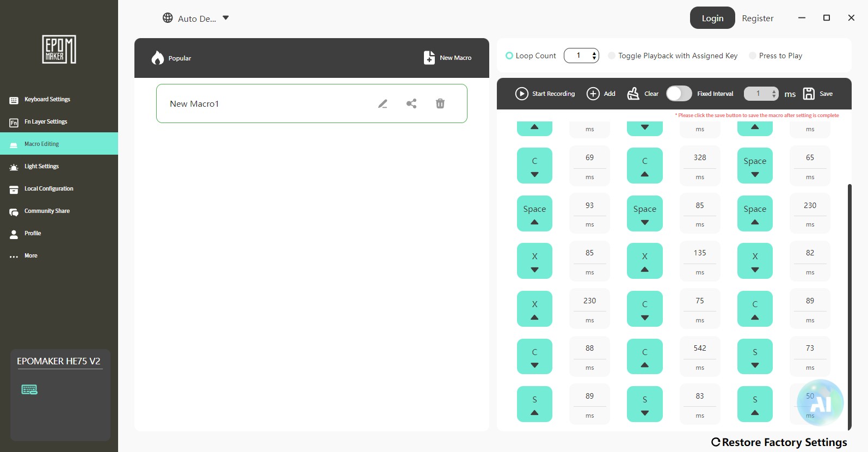Click the C key-up tile before 89 ms
Viewport: 868px width, 452px height.
click(755, 309)
